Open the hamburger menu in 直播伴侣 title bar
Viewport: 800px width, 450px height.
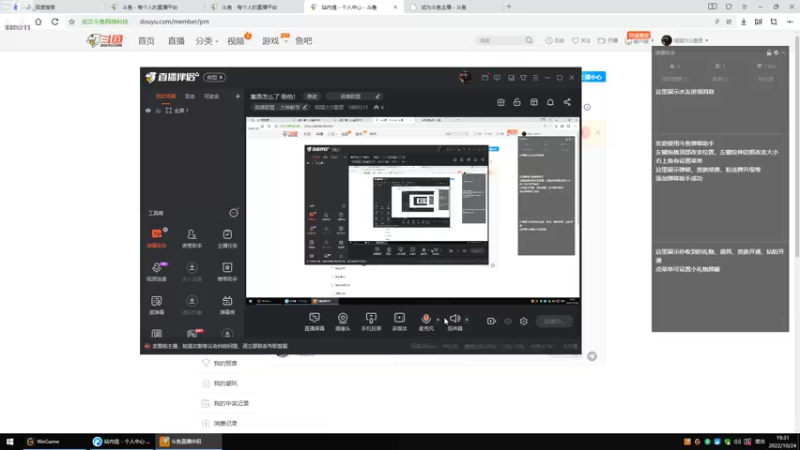click(535, 78)
